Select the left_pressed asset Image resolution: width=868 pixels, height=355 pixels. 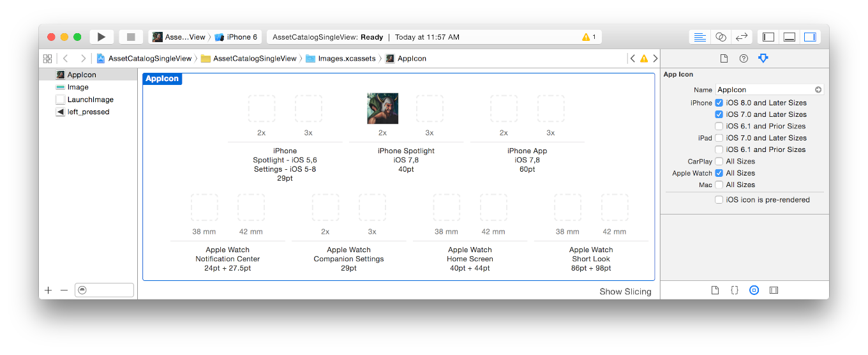click(88, 112)
